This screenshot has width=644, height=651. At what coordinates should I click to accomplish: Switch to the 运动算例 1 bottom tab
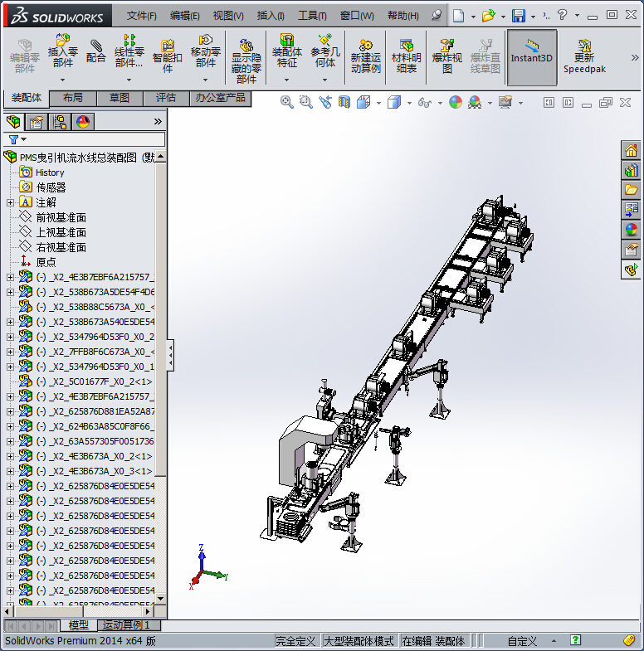129,624
